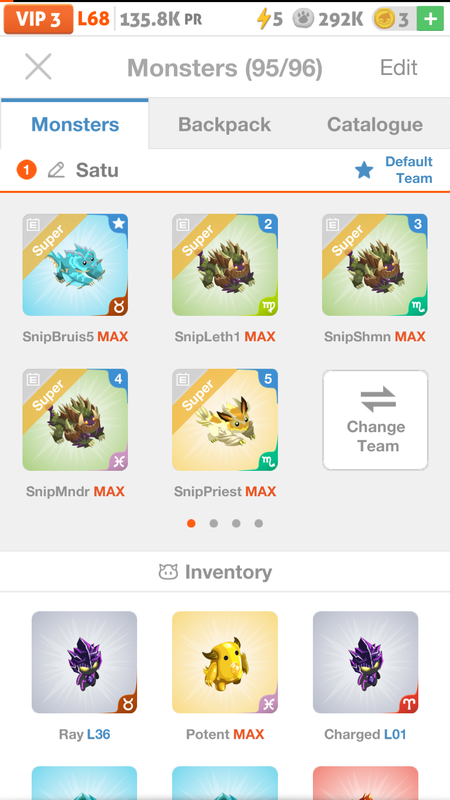This screenshot has height=800, width=450.
Task: Click the gold coin currency icon
Action: coord(384,19)
